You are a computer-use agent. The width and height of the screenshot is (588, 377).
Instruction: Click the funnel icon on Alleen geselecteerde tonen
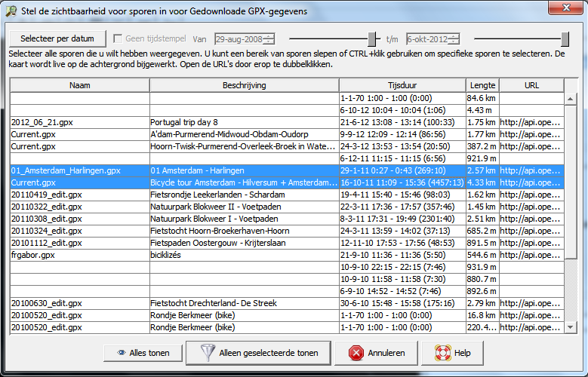pyautogui.click(x=208, y=353)
